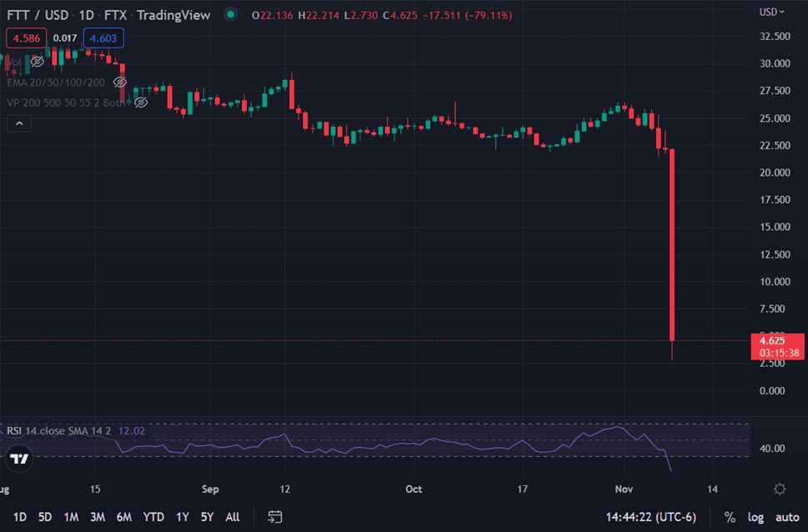Click the change value −17.511 (−79.11%)
808x532 pixels.
pos(467,16)
